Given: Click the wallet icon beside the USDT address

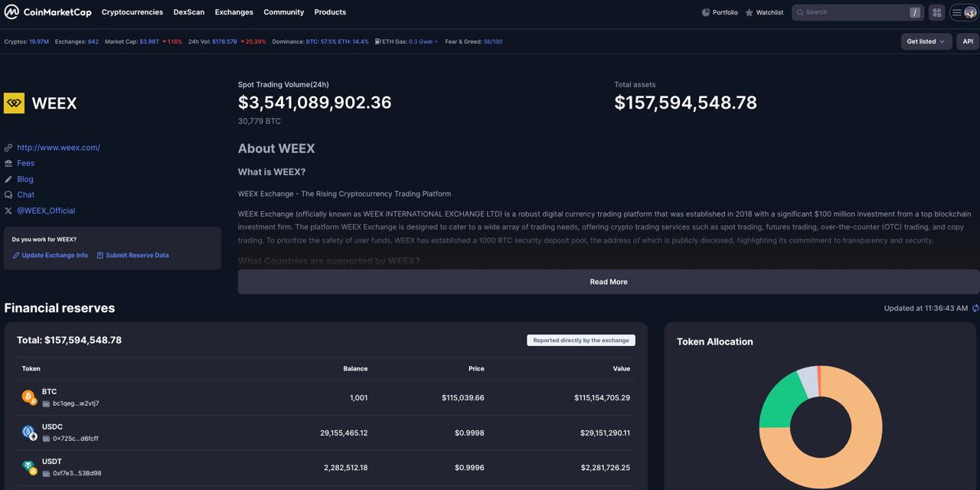Looking at the screenshot, I should point(46,473).
